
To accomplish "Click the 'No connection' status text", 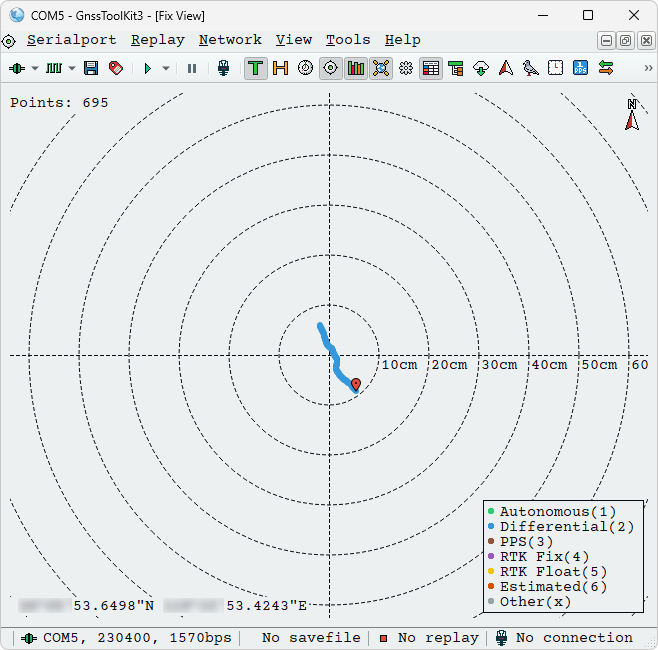I will tap(574, 638).
